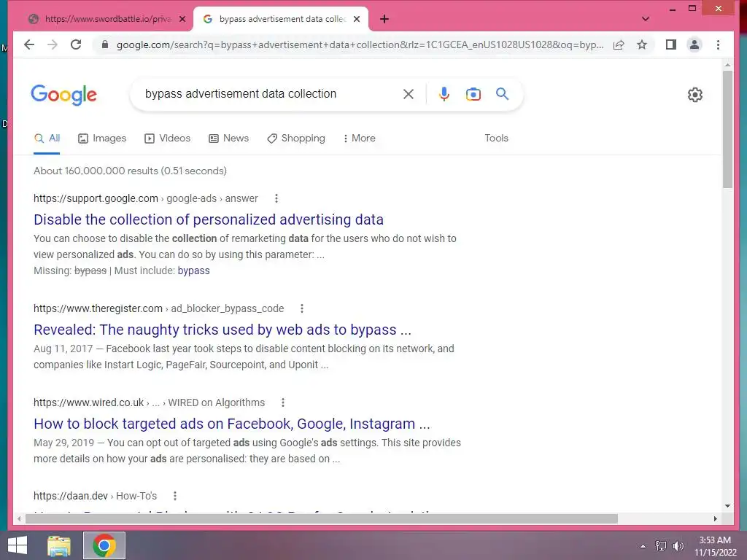The height and width of the screenshot is (560, 747).
Task: Submit search with magnifier icon
Action: pyautogui.click(x=502, y=94)
